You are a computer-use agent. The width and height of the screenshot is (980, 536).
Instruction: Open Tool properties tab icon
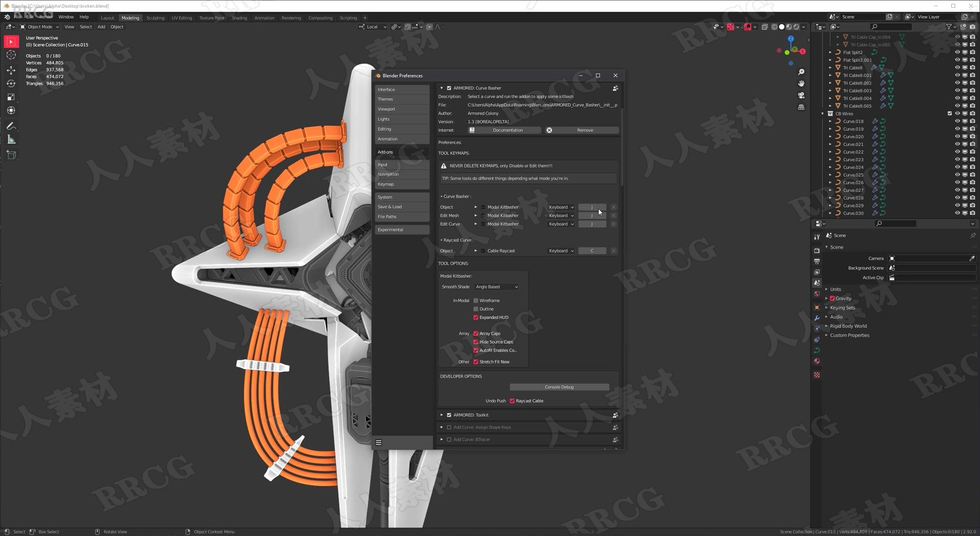point(817,237)
